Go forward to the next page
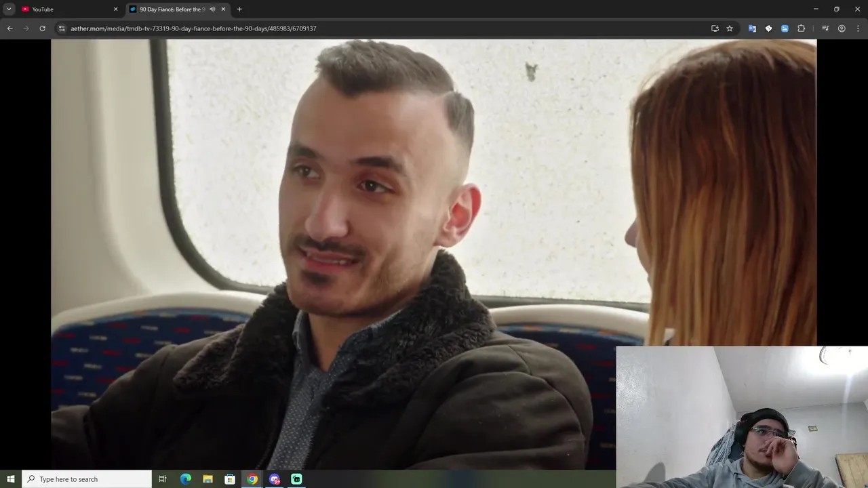This screenshot has width=868, height=488. click(26, 28)
